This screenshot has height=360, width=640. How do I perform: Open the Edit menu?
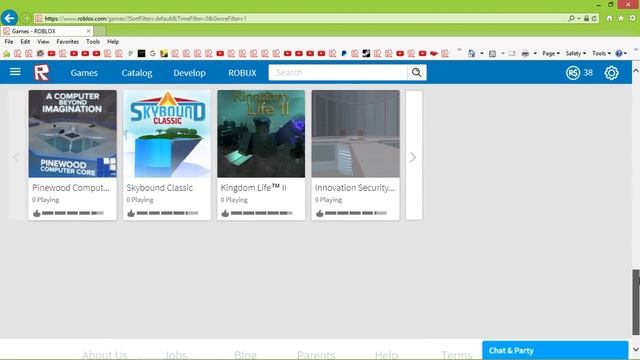(x=25, y=42)
